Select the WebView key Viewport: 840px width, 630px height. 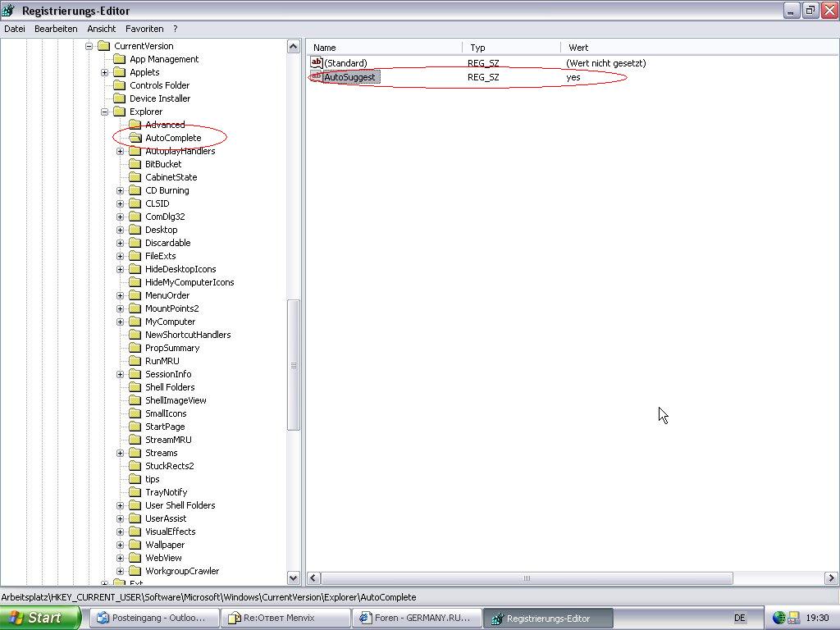click(x=163, y=558)
